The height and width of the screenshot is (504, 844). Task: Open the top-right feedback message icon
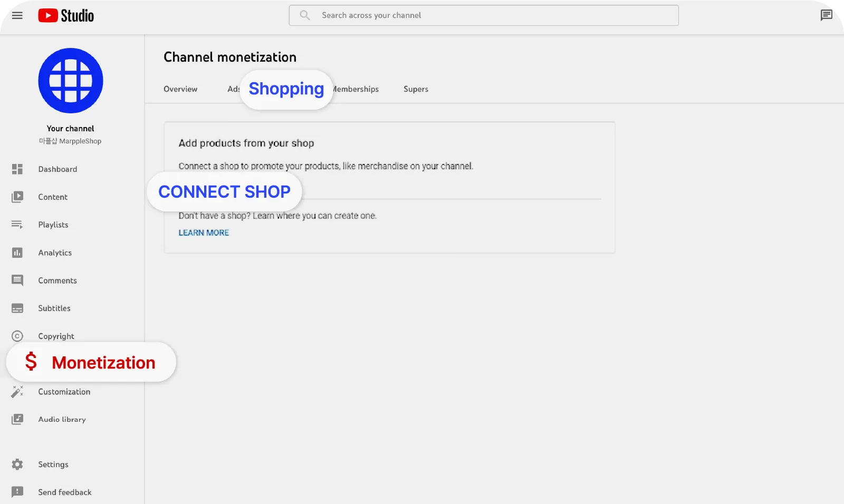827,15
